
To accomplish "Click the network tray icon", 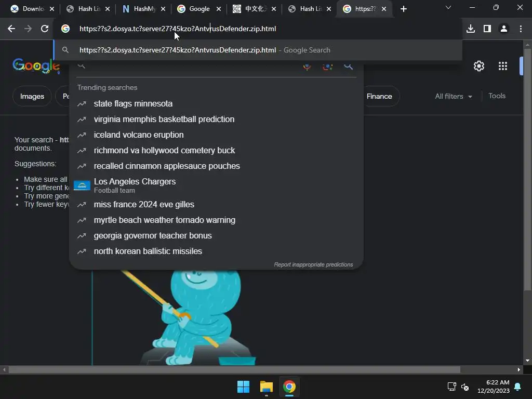I will point(451,387).
